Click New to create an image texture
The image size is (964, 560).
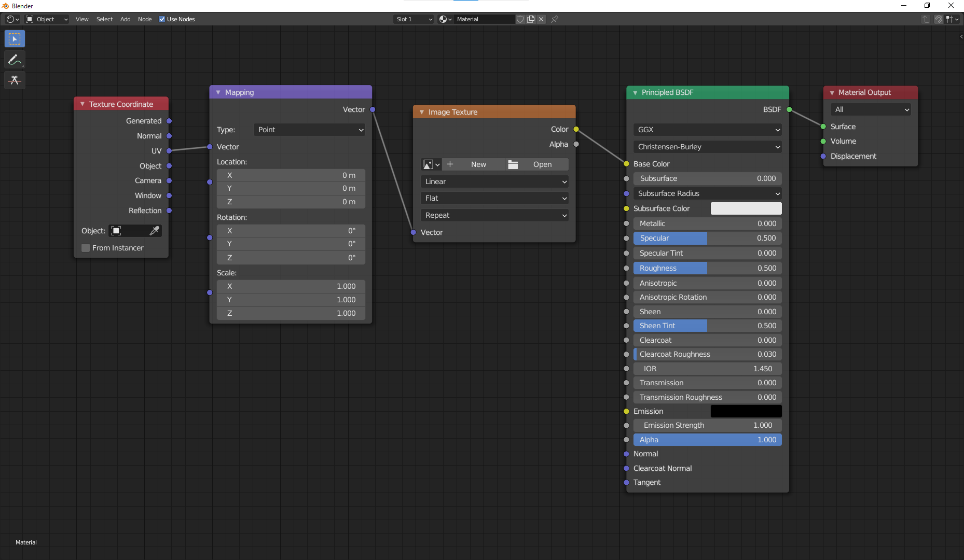pos(478,164)
